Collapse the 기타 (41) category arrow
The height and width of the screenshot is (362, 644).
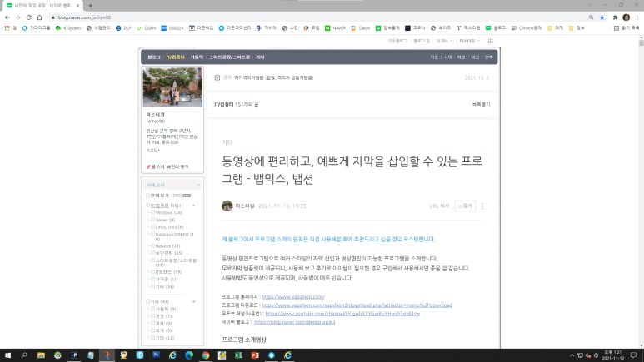[x=194, y=301]
